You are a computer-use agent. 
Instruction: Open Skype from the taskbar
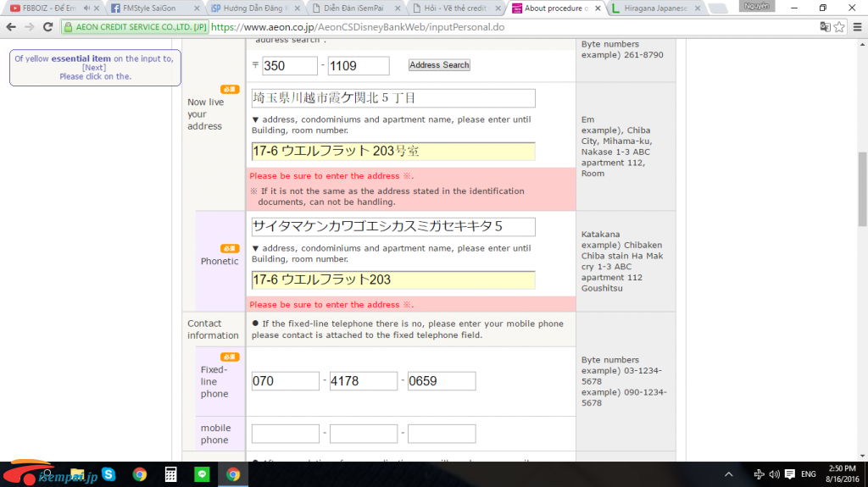(108, 474)
